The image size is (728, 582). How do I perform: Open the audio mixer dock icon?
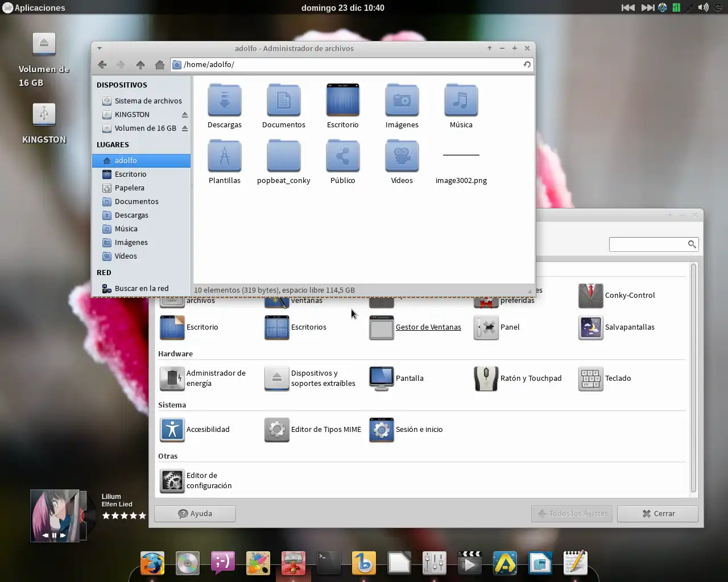pyautogui.click(x=435, y=563)
